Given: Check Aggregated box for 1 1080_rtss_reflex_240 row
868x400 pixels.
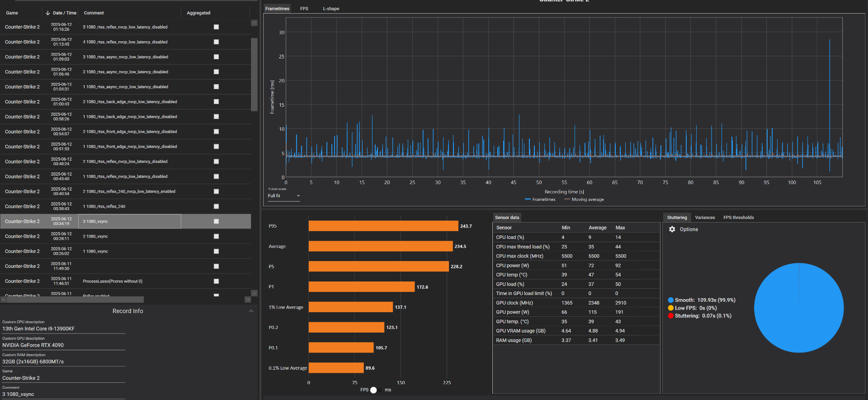Looking at the screenshot, I should (216, 206).
